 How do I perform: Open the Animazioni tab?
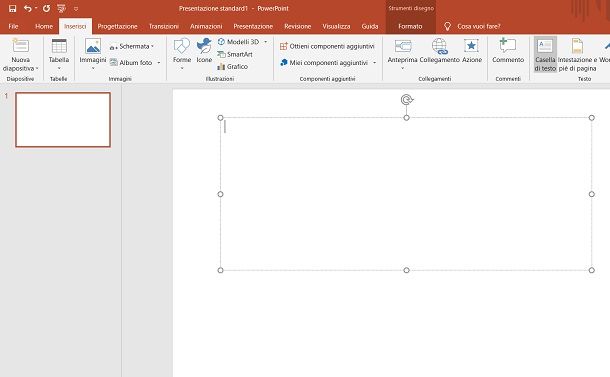point(206,26)
